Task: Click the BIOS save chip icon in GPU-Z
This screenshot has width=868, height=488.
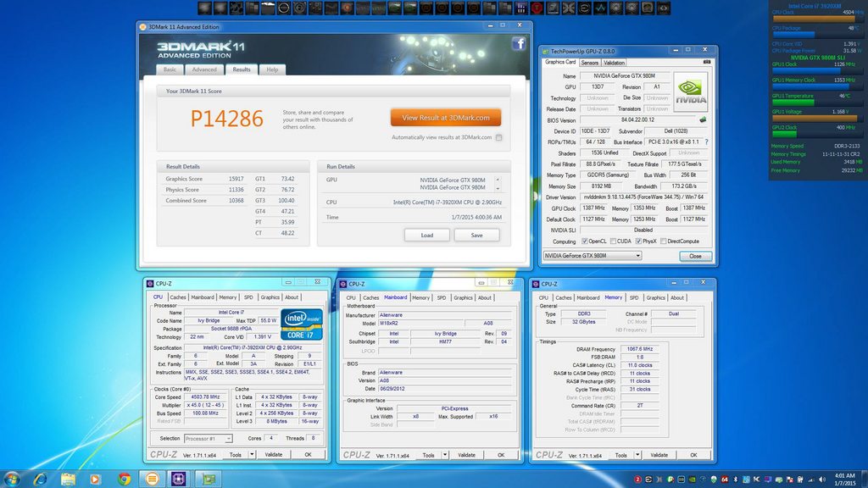Action: pos(703,119)
